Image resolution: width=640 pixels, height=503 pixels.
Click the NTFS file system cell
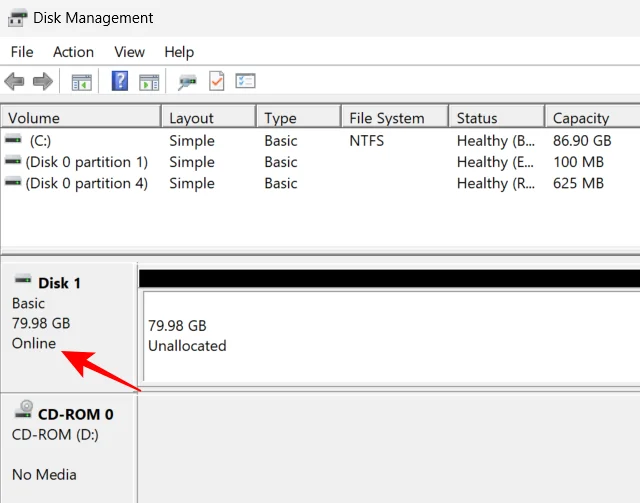(x=367, y=141)
